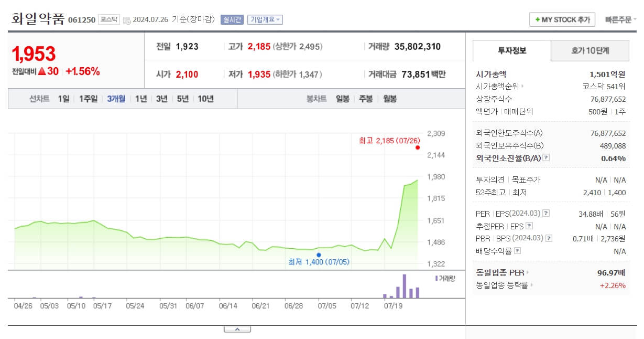The width and height of the screenshot is (644, 339).
Task: Enable 실시간 real-time price mode
Action: coord(234,19)
